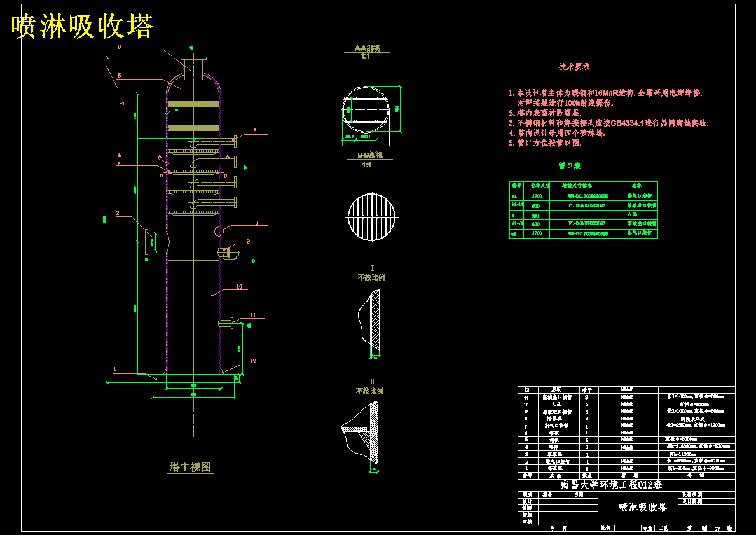Image resolution: width=756 pixels, height=535 pixels.
Task: Select the 塔主视图 caption under the tower
Action: point(191,467)
